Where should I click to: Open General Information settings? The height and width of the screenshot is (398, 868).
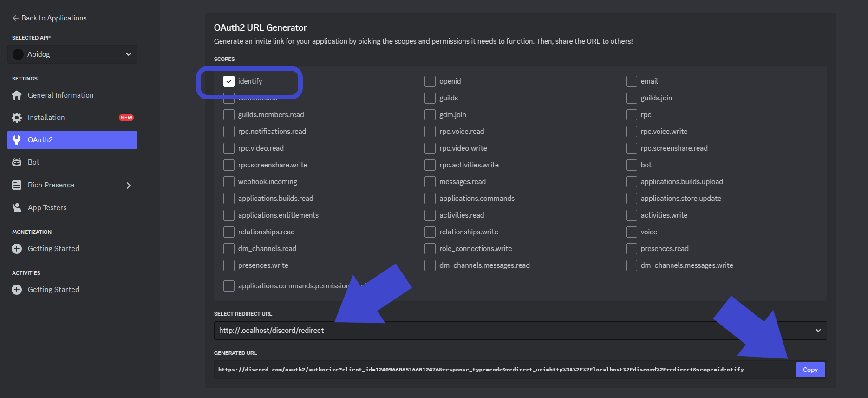pyautogui.click(x=72, y=95)
